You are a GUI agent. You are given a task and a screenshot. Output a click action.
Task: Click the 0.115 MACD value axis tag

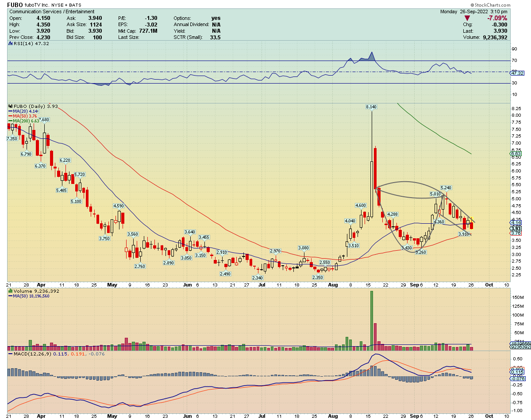[516, 372]
